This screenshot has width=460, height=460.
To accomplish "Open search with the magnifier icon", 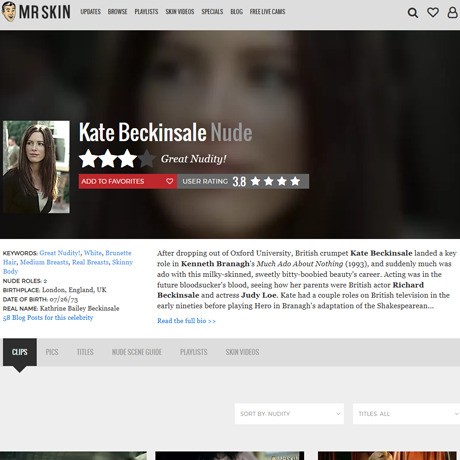I will (x=413, y=13).
